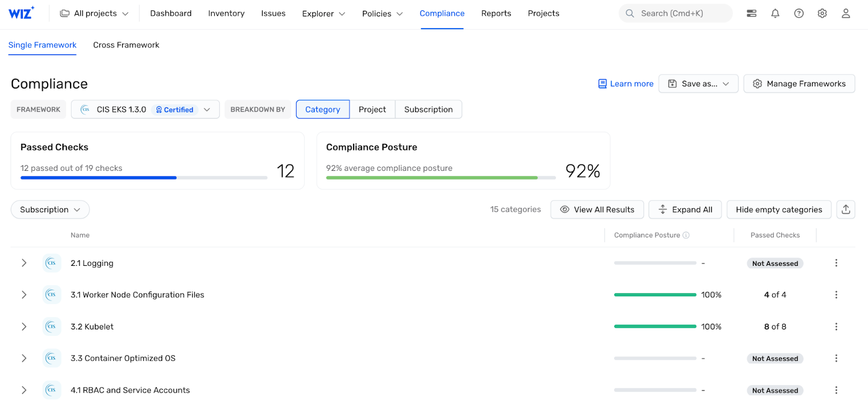The height and width of the screenshot is (408, 868).
Task: Open more options for 3.2 Kubelet row
Action: click(836, 327)
